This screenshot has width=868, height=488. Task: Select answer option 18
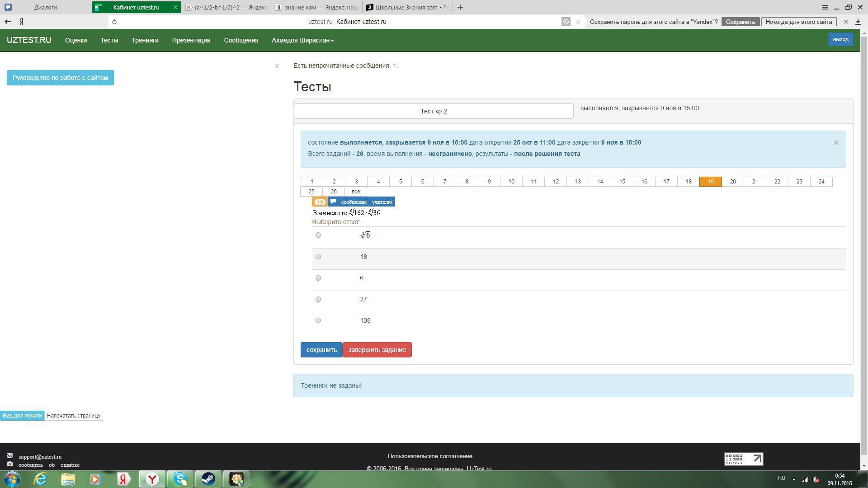coord(318,257)
